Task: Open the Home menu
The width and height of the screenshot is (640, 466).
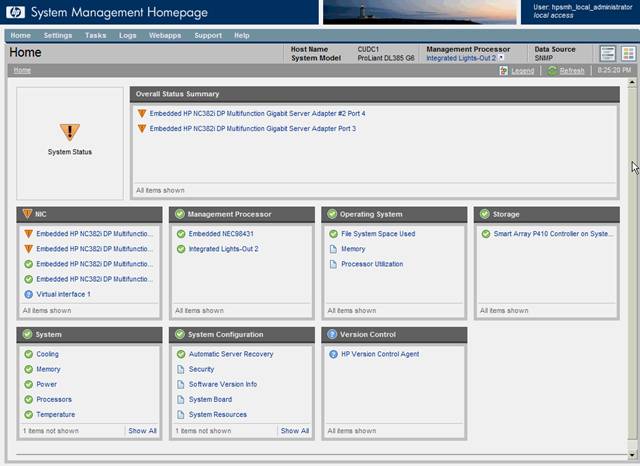Action: pos(20,36)
